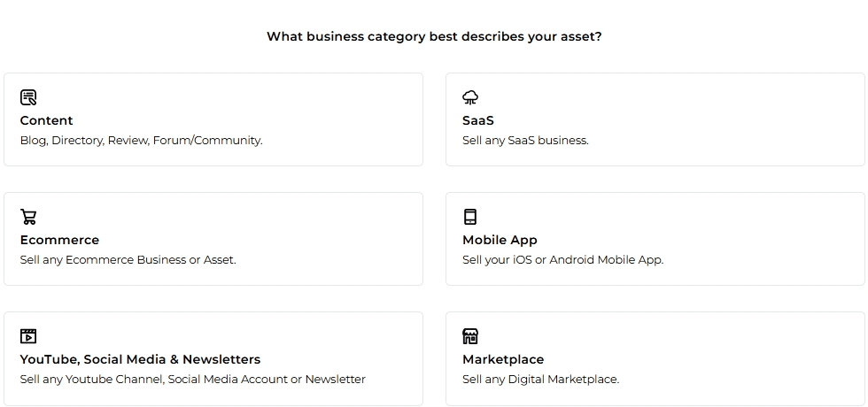Click the "Content" heading text
868x407 pixels.
coord(46,120)
